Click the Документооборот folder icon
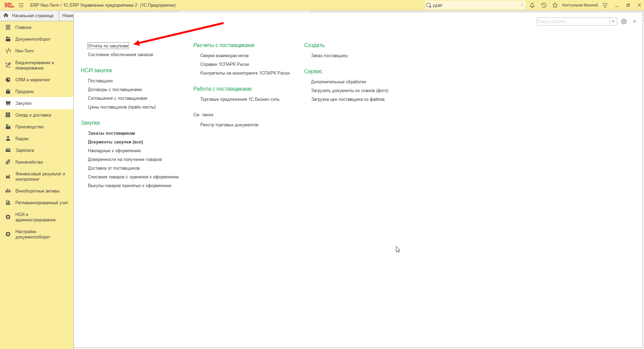The width and height of the screenshot is (644, 349). click(8, 39)
